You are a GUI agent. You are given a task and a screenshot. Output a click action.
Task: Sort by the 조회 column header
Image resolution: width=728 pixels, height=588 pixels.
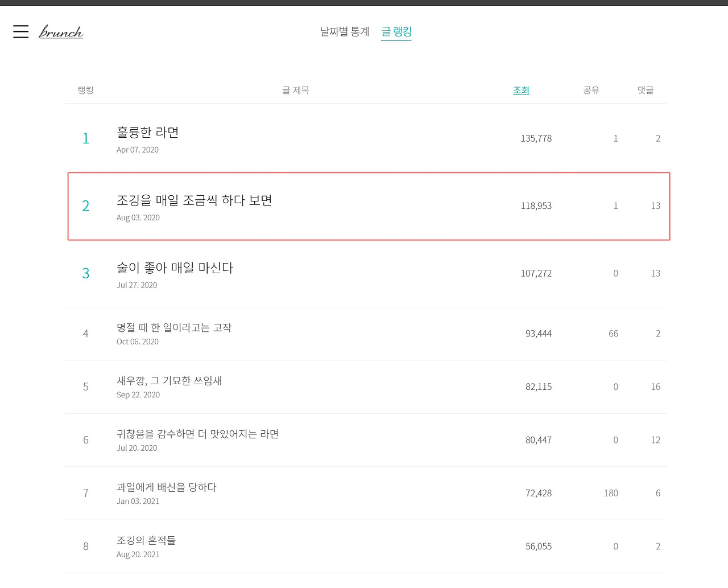tap(521, 90)
